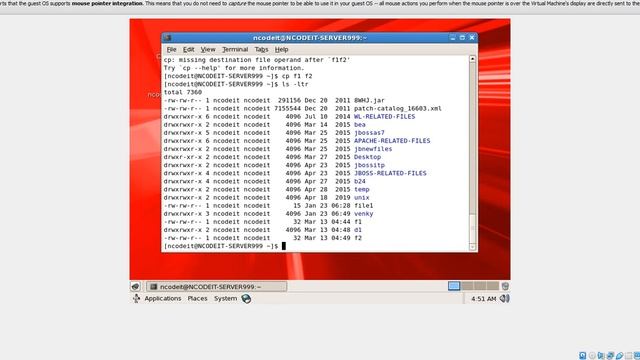Select the terminal taskbar button
Image resolution: width=640 pixels, height=360 pixels.
point(216,287)
